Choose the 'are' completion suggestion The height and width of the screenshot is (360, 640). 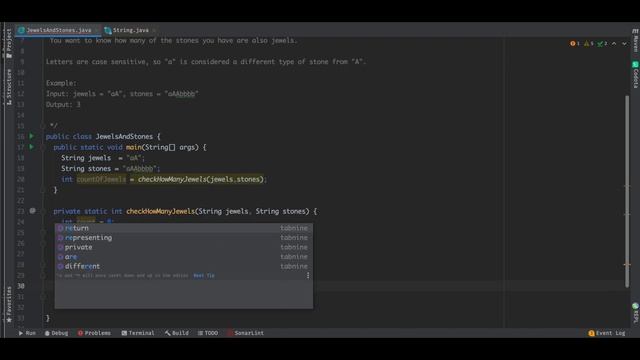pos(184,257)
